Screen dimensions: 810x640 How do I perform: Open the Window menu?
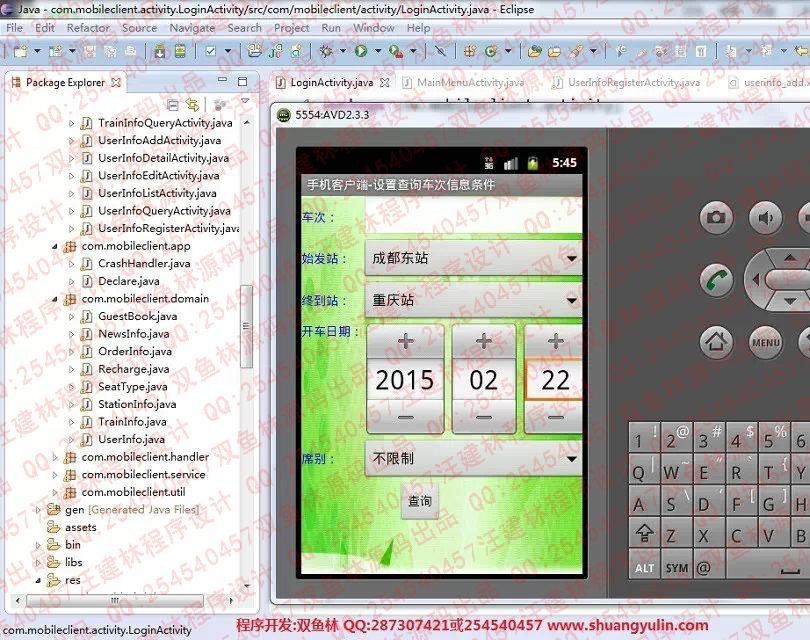(x=374, y=28)
